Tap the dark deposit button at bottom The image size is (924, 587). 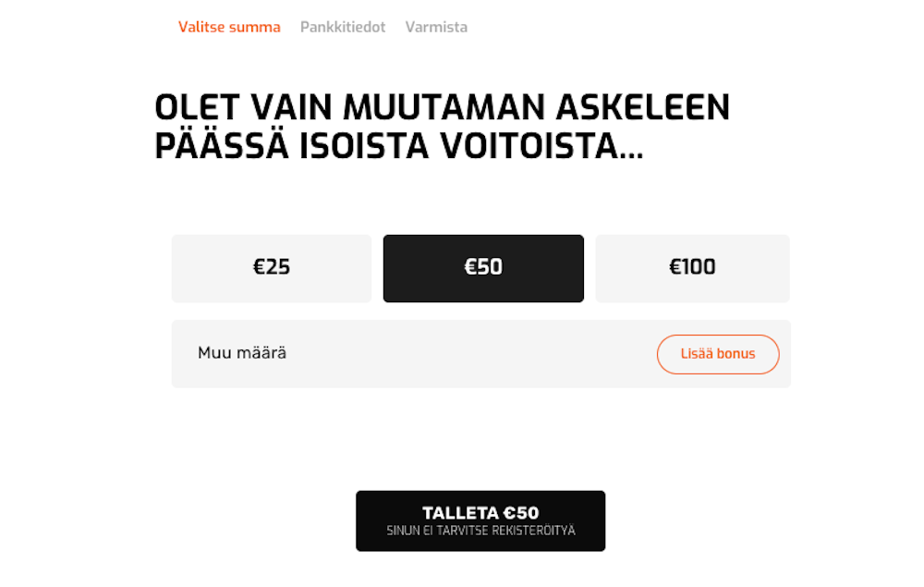click(480, 520)
